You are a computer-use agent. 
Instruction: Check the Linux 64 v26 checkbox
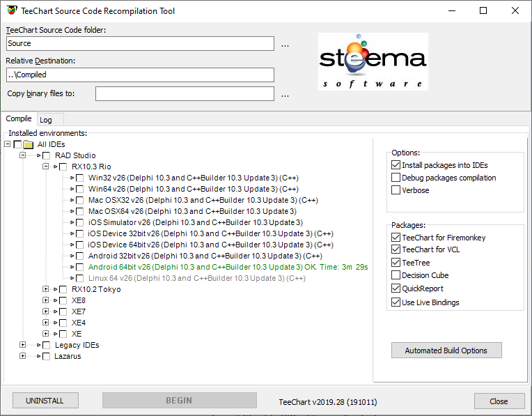click(80, 279)
